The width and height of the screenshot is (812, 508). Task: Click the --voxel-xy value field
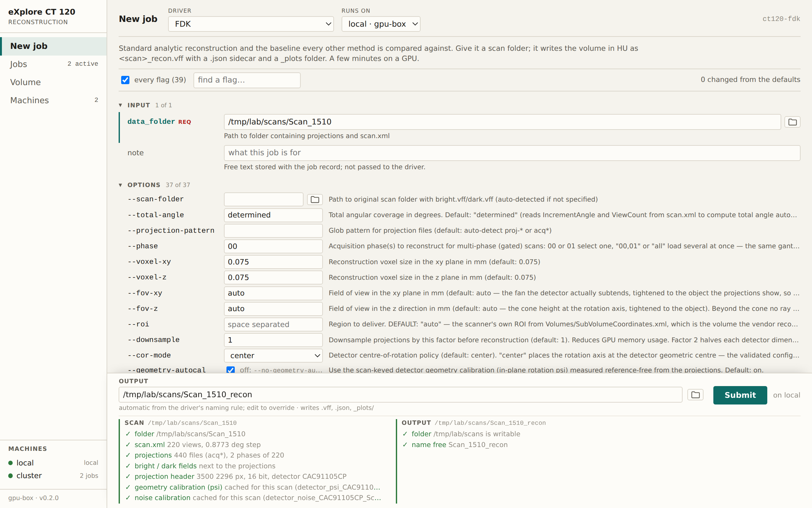(273, 262)
